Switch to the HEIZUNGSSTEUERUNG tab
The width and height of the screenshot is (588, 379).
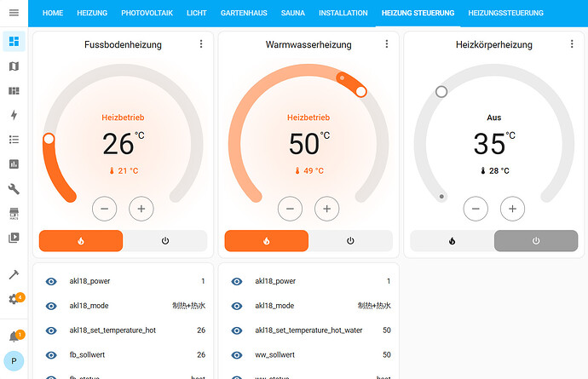pyautogui.click(x=505, y=13)
